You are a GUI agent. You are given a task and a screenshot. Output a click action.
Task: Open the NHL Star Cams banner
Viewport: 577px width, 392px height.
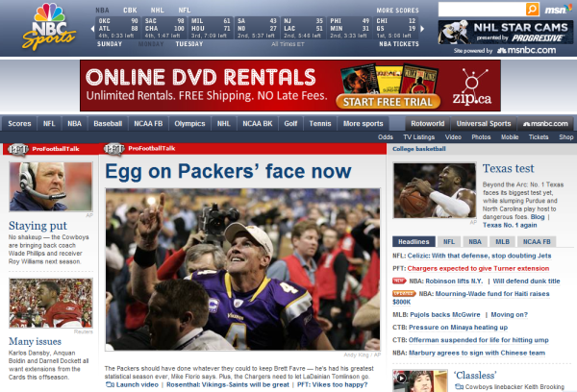[x=505, y=33]
